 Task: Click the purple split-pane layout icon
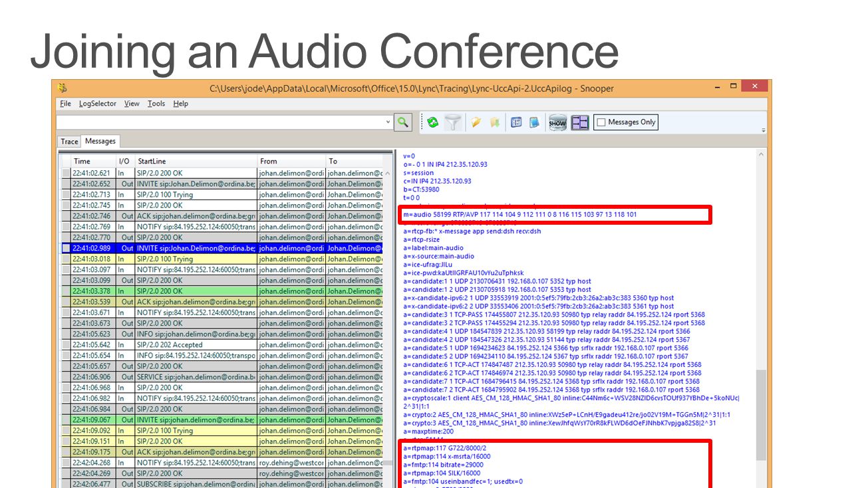pos(580,122)
